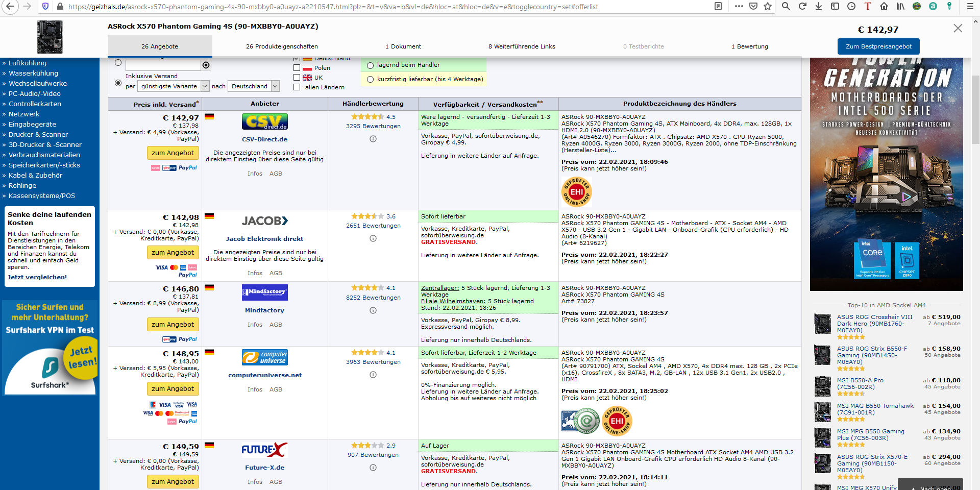Open ASUS ROG Crosshair VIII Dark Hero link
Image resolution: width=980 pixels, height=490 pixels.
pyautogui.click(x=875, y=324)
